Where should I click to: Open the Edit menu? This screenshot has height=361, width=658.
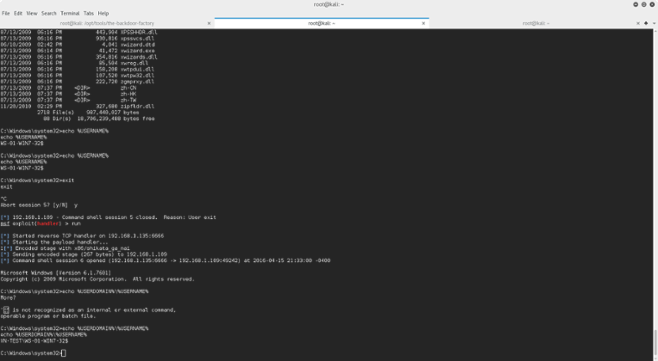point(18,13)
